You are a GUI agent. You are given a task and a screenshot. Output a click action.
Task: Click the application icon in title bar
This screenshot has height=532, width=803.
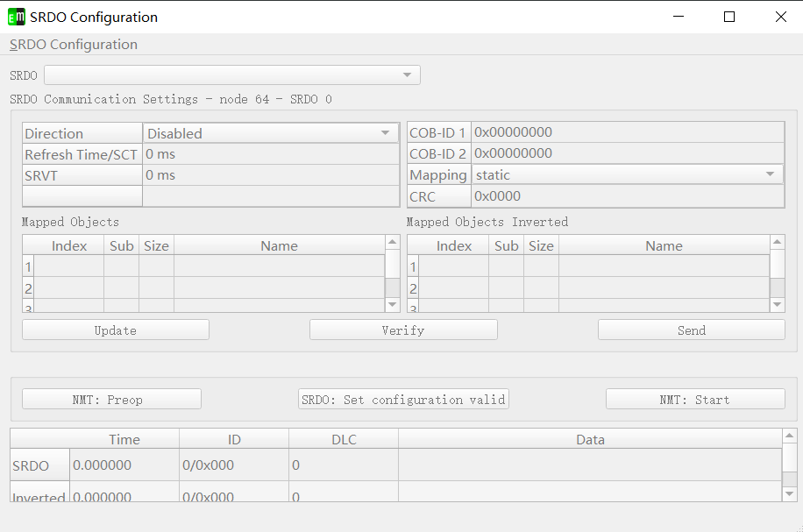click(17, 17)
